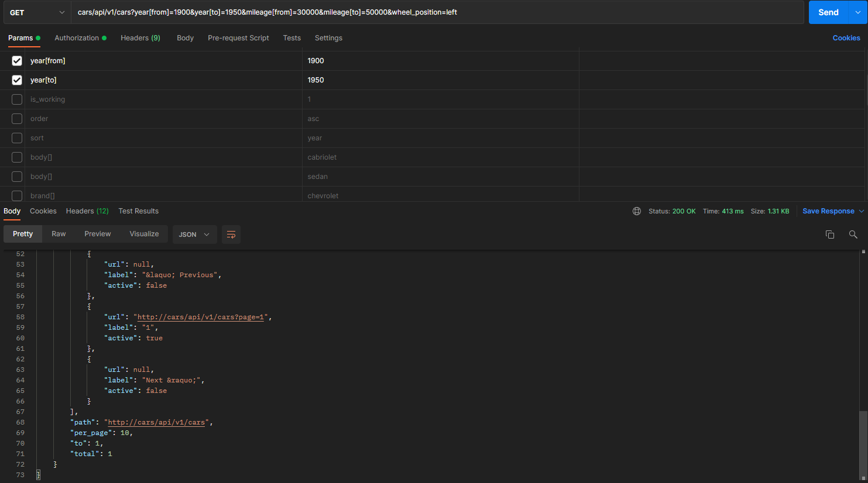Enable the is_working parameter checkbox

tap(17, 99)
